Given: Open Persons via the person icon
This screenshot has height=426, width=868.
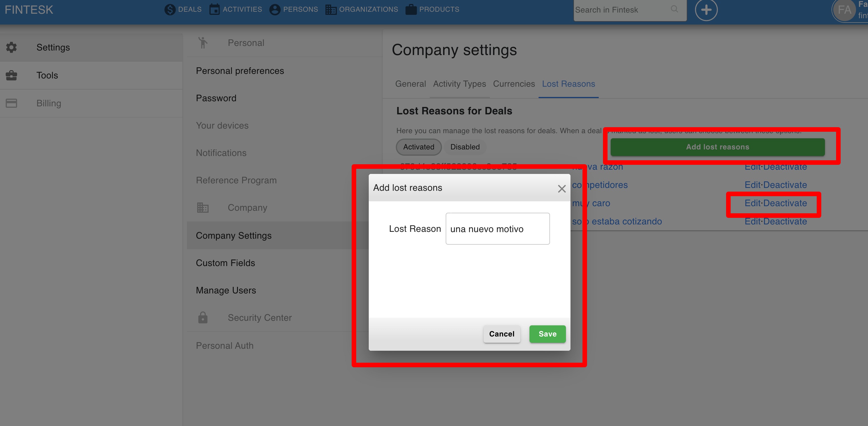Looking at the screenshot, I should click(x=275, y=9).
